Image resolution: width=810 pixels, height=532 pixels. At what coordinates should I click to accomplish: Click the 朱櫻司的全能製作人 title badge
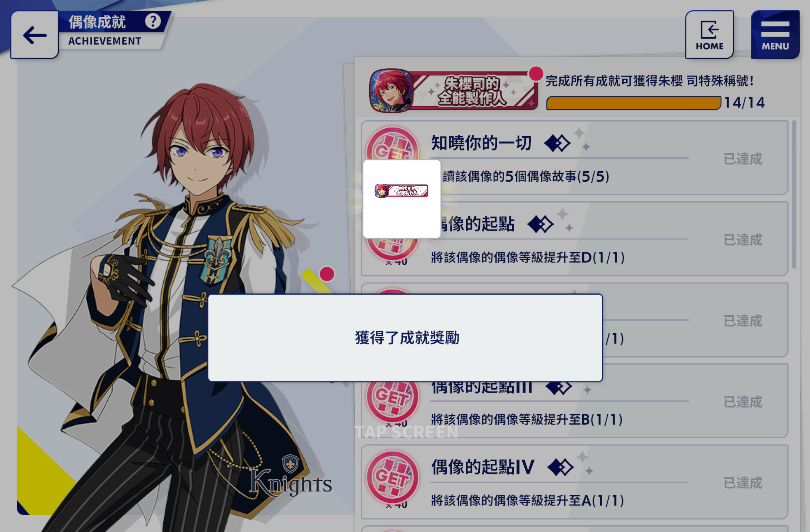(454, 90)
